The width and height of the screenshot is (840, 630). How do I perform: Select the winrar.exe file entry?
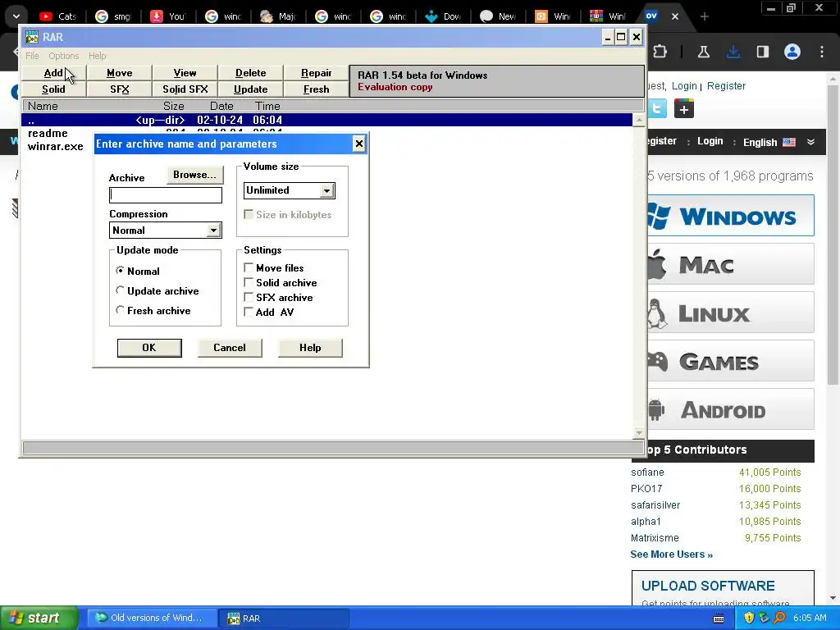click(x=55, y=146)
